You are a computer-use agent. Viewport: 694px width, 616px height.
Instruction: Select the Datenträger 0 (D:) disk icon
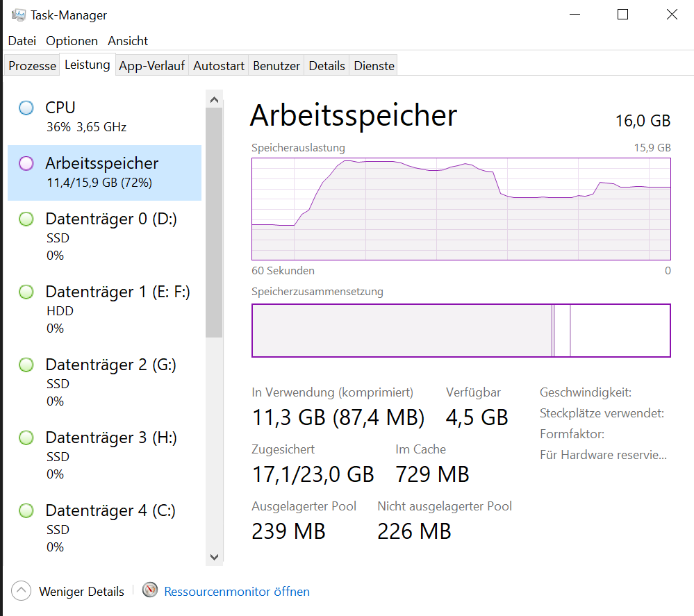(26, 219)
